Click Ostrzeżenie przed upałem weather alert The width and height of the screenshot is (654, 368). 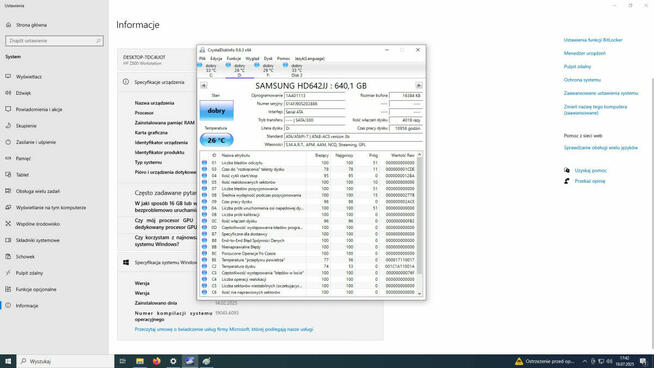[545, 361]
